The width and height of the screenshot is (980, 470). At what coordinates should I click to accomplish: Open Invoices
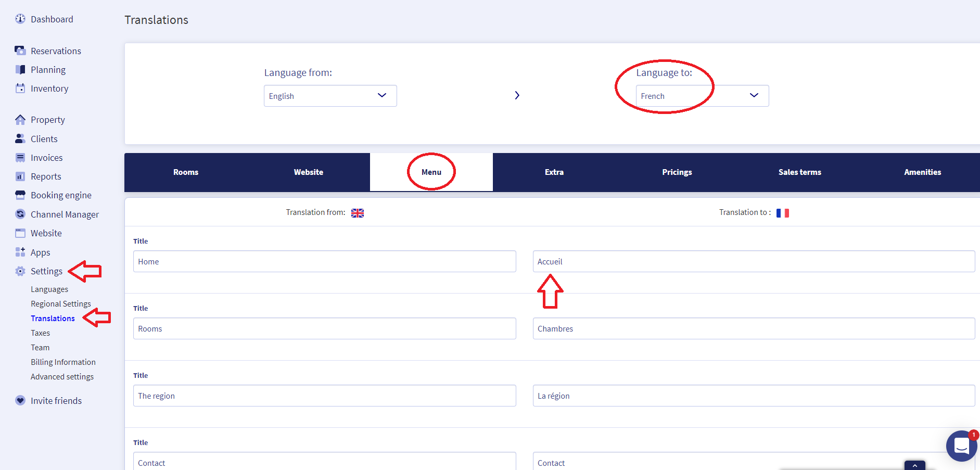pyautogui.click(x=47, y=158)
